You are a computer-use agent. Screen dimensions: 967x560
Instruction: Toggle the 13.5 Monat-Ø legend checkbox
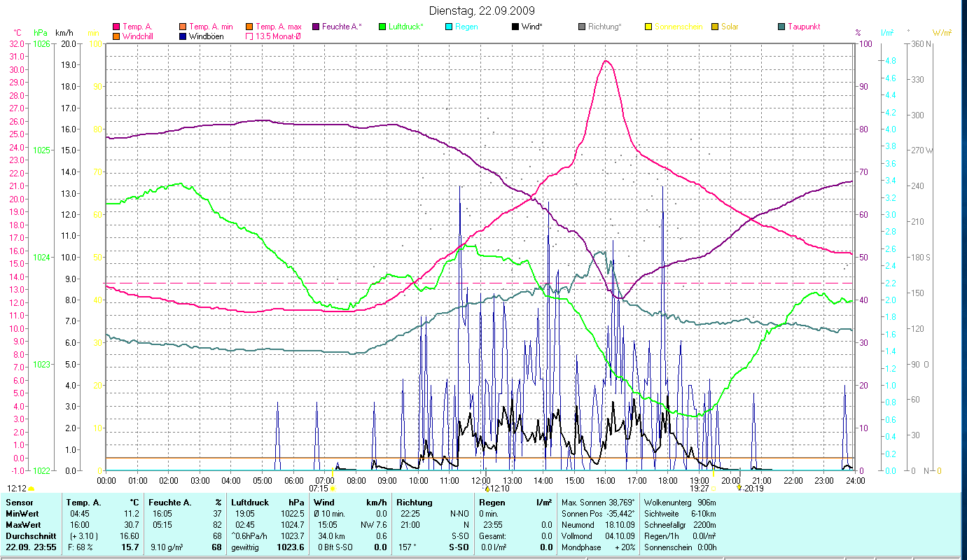[249, 36]
